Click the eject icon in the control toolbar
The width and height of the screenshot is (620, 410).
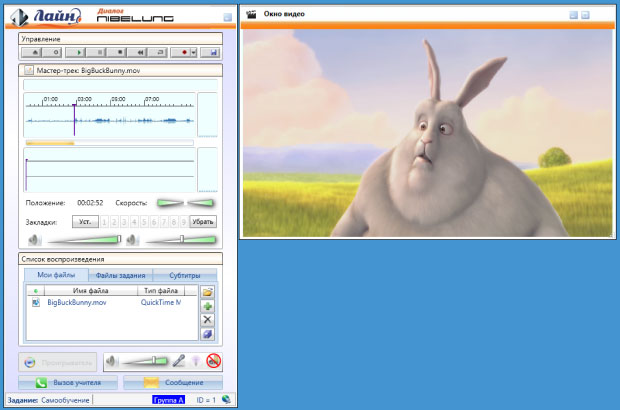[32, 53]
